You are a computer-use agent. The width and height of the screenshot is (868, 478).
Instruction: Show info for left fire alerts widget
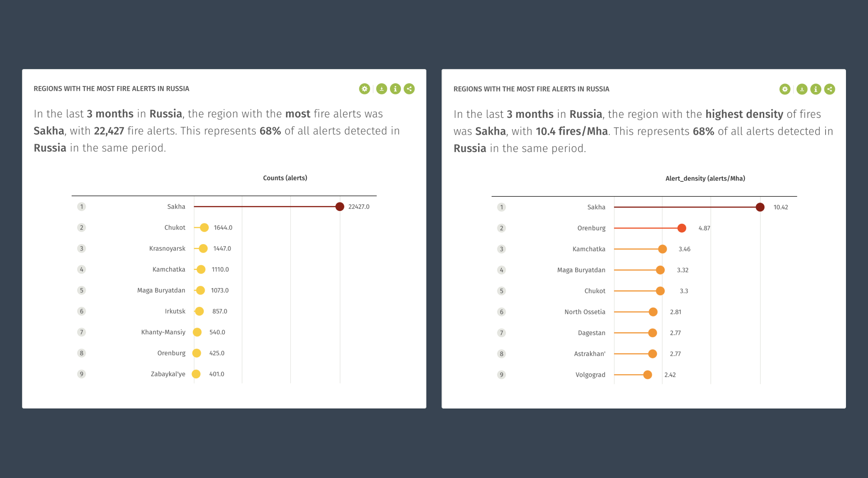395,89
